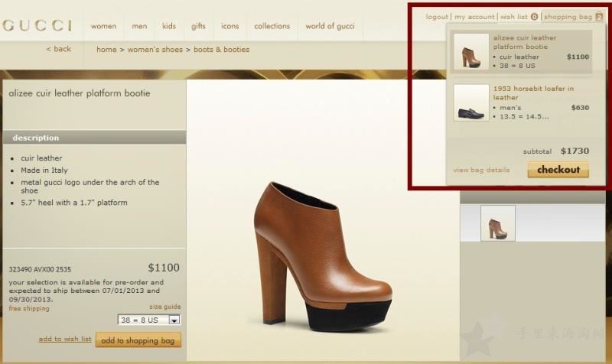Click the product code 323490 AVX00 2535

click(x=40, y=270)
